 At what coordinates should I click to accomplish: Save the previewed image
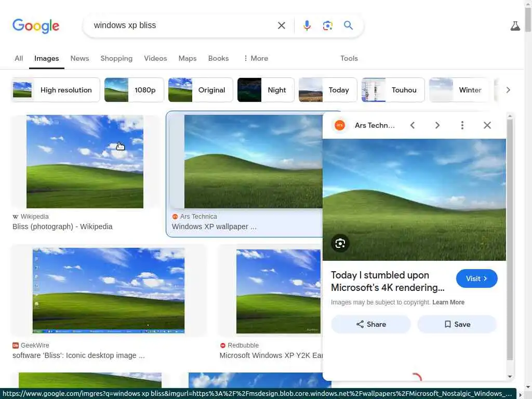tap(457, 324)
